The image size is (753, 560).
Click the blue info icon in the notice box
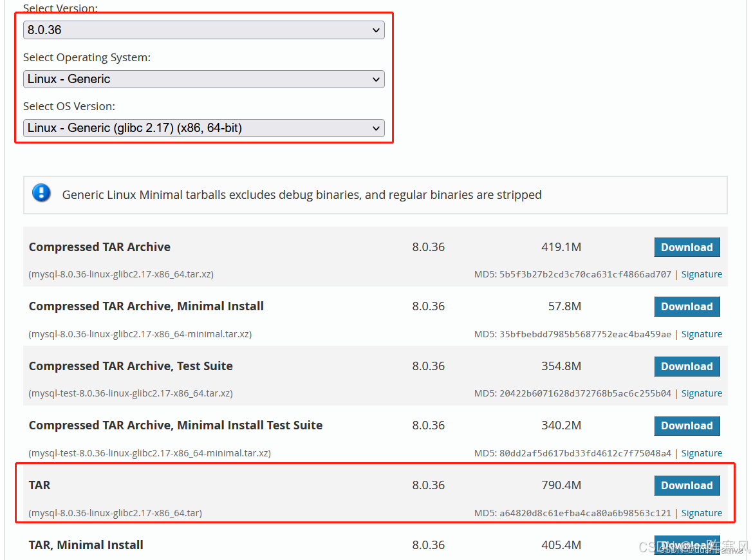(x=41, y=193)
